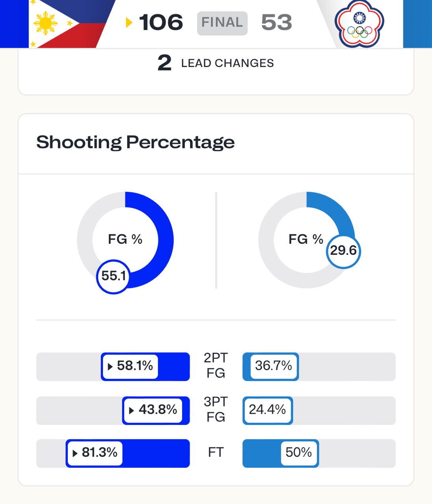
Task: Tap the 43.8% three-point FG value
Action: pos(153,410)
